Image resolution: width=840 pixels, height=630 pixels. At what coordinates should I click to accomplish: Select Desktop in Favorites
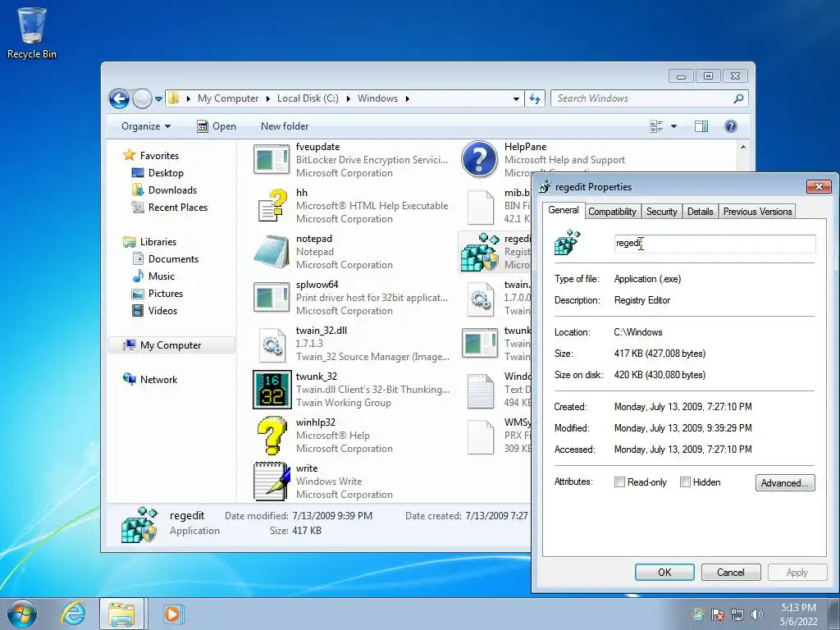[x=157, y=173]
